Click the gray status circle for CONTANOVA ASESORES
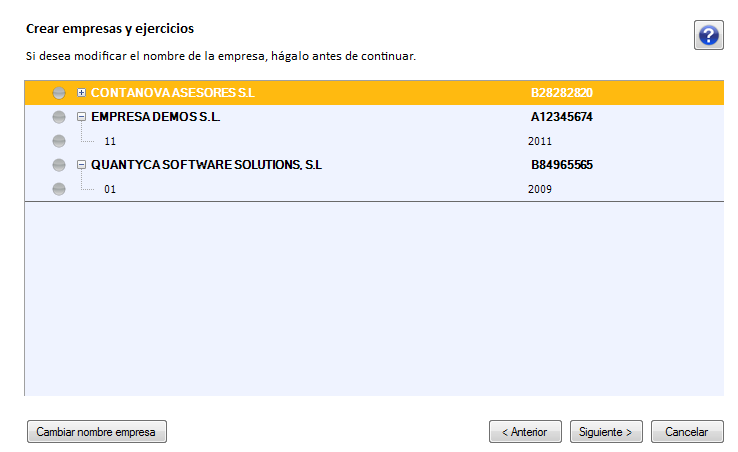738x452 pixels. tap(59, 93)
